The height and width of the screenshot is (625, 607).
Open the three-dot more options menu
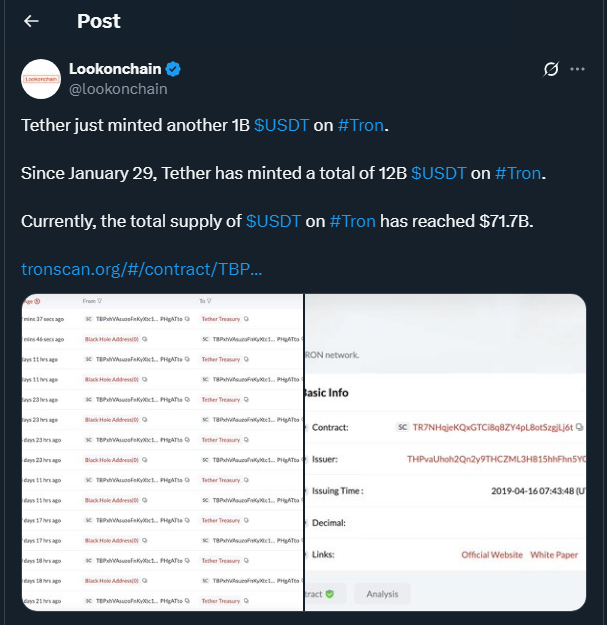pos(577,69)
